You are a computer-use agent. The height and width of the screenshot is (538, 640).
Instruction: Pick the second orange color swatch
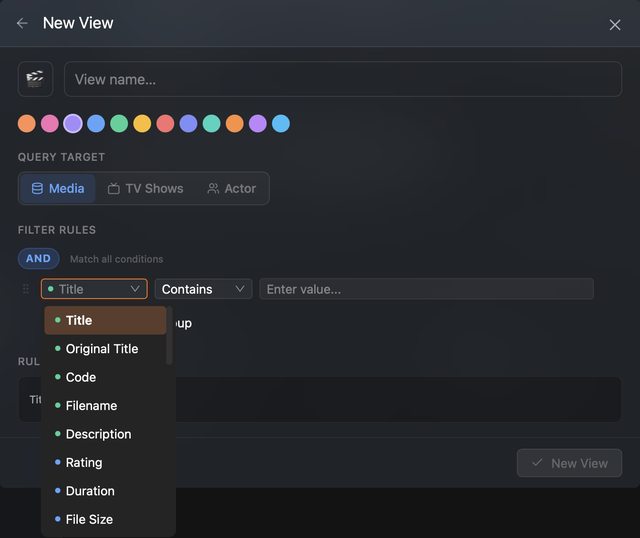click(235, 124)
